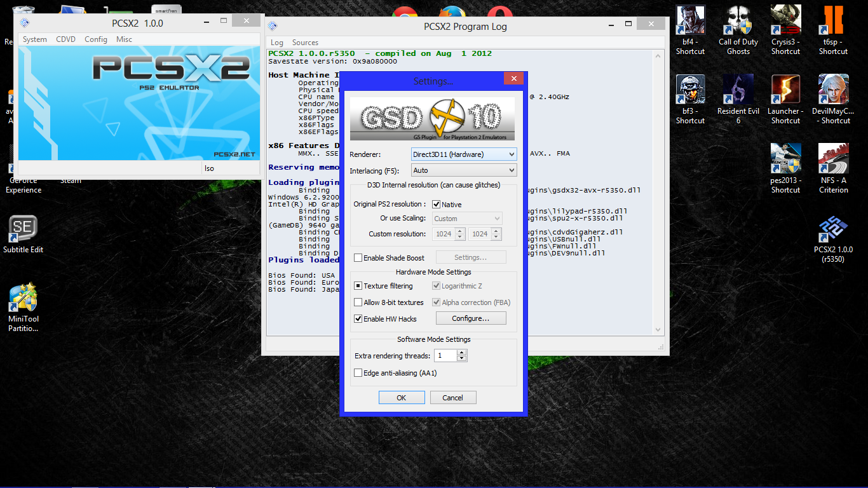Image resolution: width=868 pixels, height=488 pixels.
Task: Open the pes2013 Shortcut desktop icon
Action: 785,168
